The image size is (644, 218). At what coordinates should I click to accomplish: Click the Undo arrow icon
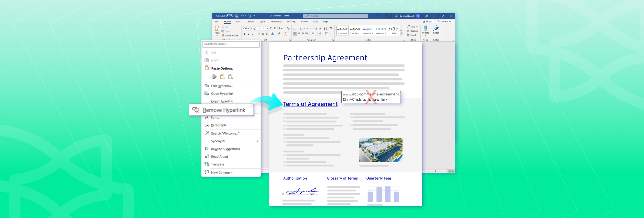pos(242,16)
